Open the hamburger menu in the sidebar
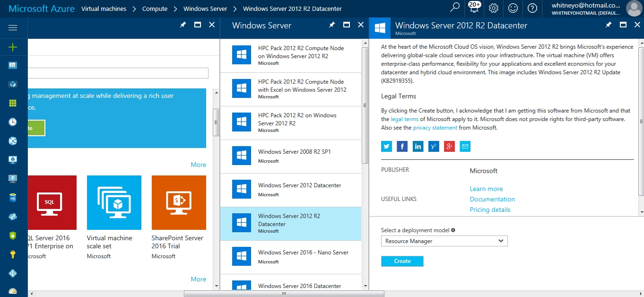644x297 pixels. click(x=13, y=28)
